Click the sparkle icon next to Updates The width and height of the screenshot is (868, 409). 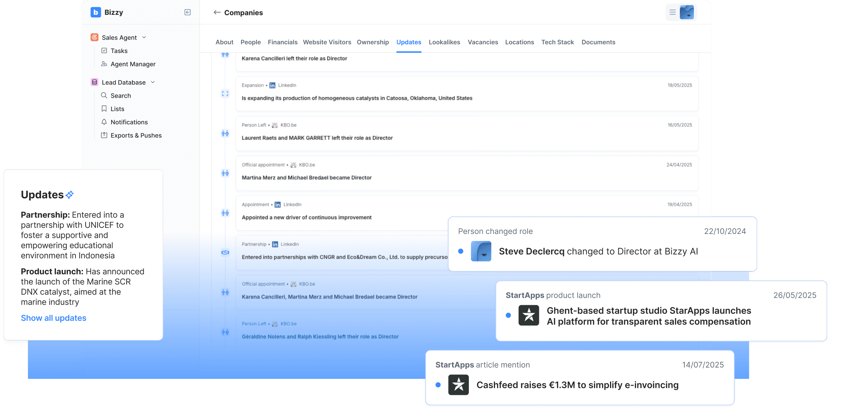[x=70, y=195]
